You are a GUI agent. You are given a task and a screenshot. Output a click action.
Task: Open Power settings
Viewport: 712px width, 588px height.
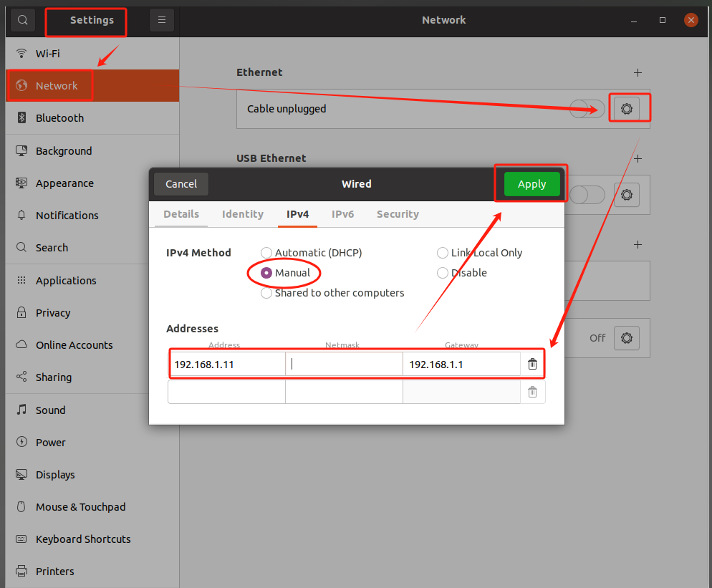92,442
